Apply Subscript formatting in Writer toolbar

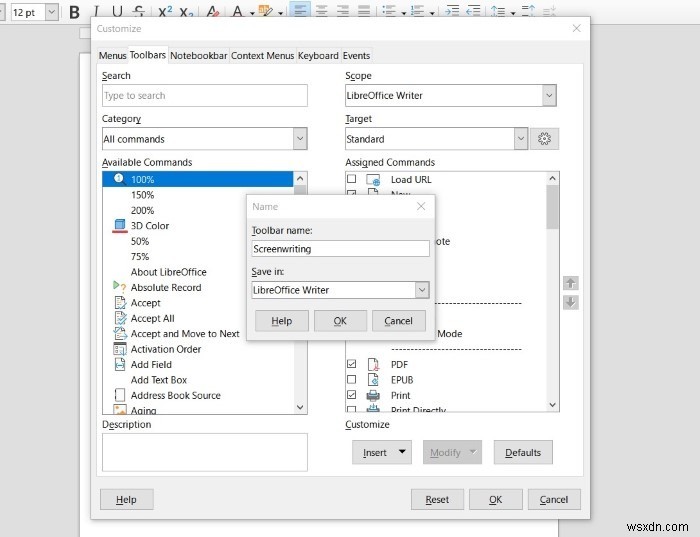pos(186,12)
